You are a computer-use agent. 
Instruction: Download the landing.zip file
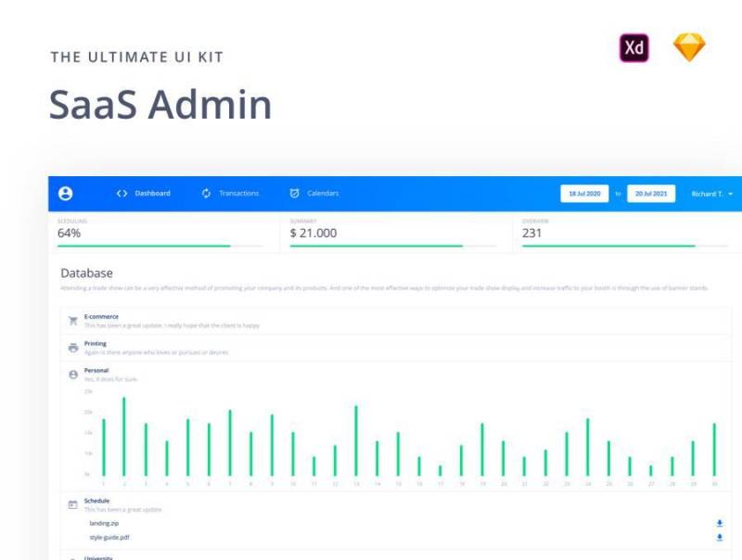[x=719, y=523]
